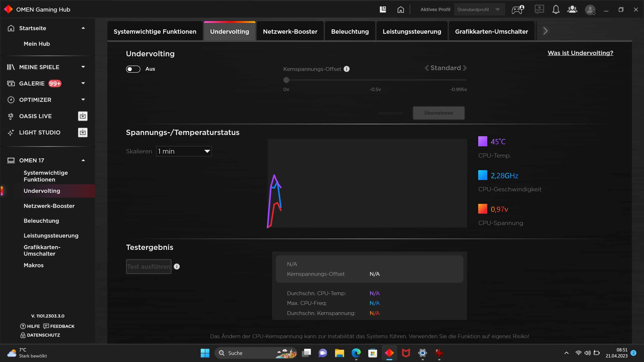Viewport: 644px width, 362px height.
Task: Open the 'Was ist Undervolting?' link
Action: [580, 53]
